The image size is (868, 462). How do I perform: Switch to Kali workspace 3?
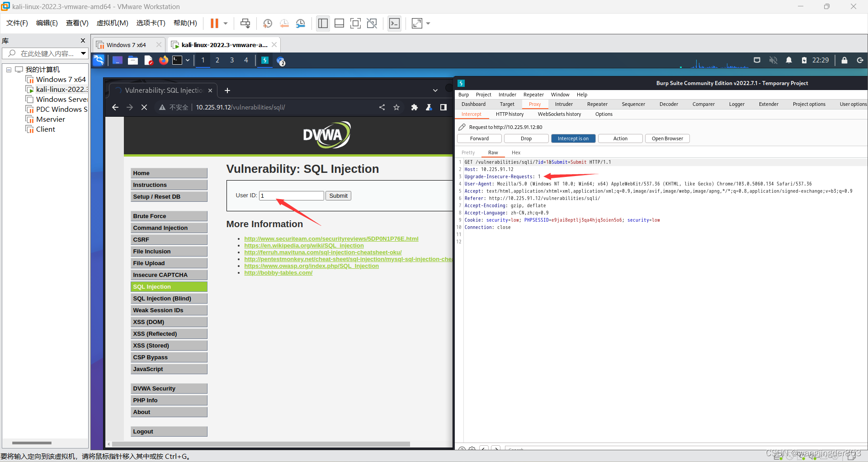[x=232, y=60]
